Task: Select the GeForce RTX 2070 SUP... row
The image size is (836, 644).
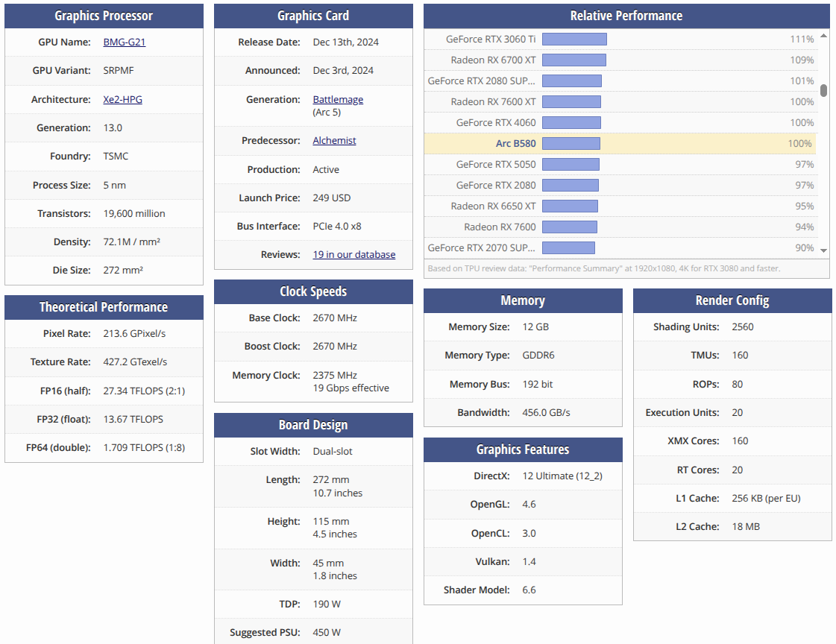Action: (620, 247)
